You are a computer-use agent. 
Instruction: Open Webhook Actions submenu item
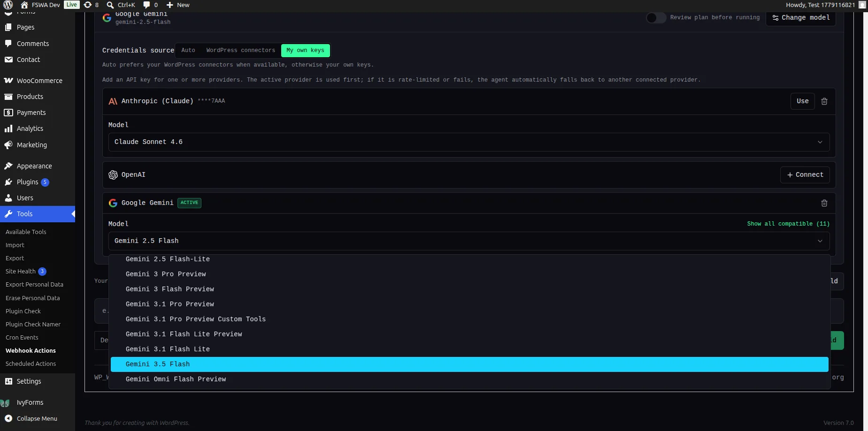[x=31, y=350]
